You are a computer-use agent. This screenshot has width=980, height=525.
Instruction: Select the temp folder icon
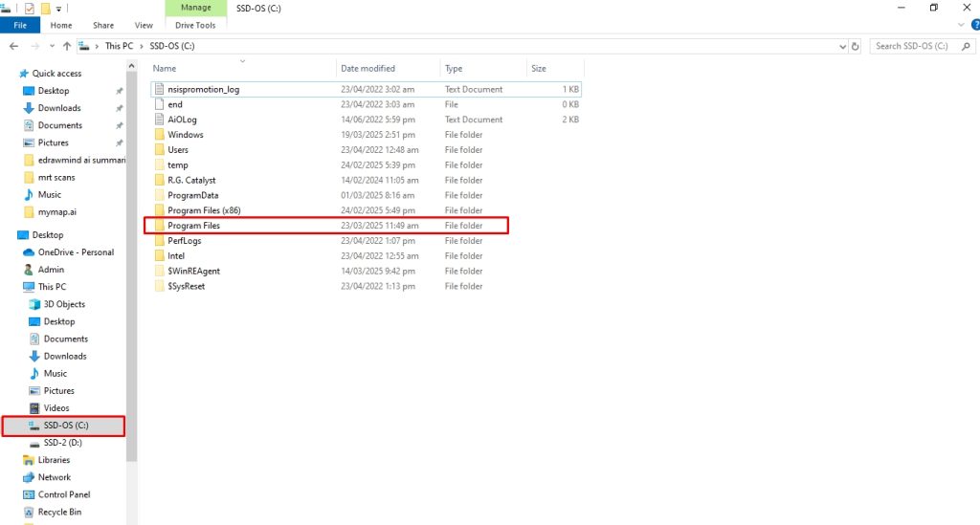(x=160, y=164)
